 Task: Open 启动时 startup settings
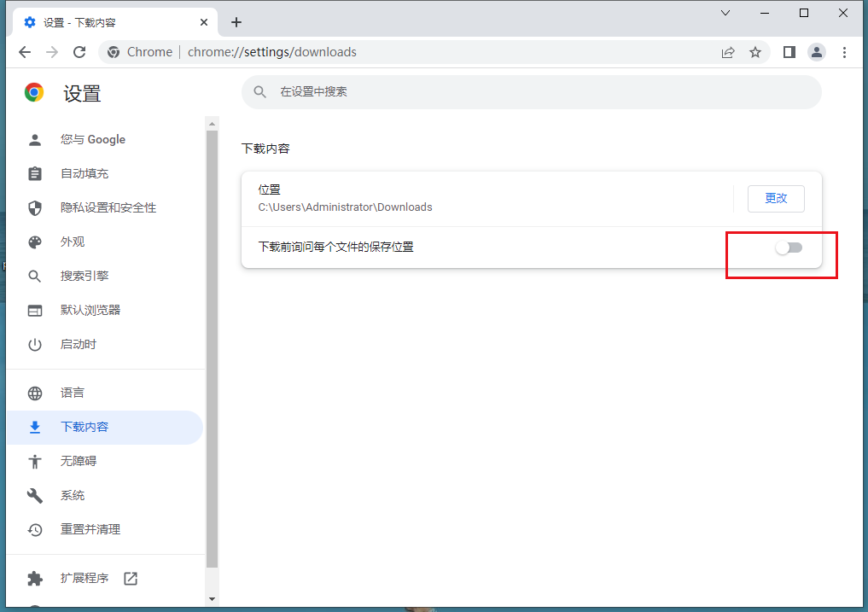tap(105, 345)
